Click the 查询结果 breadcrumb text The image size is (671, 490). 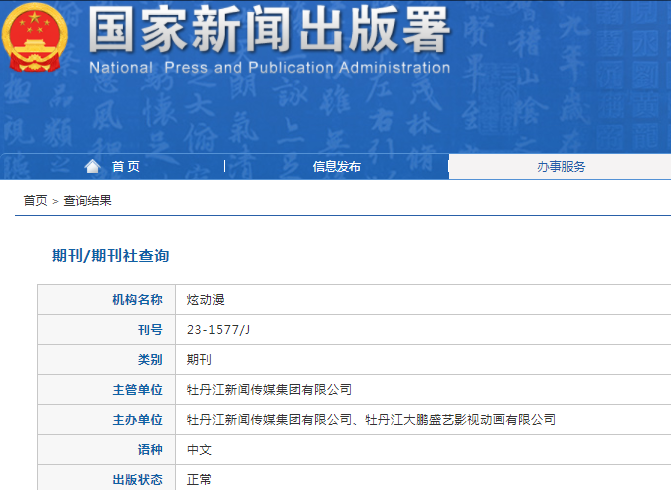(x=87, y=200)
